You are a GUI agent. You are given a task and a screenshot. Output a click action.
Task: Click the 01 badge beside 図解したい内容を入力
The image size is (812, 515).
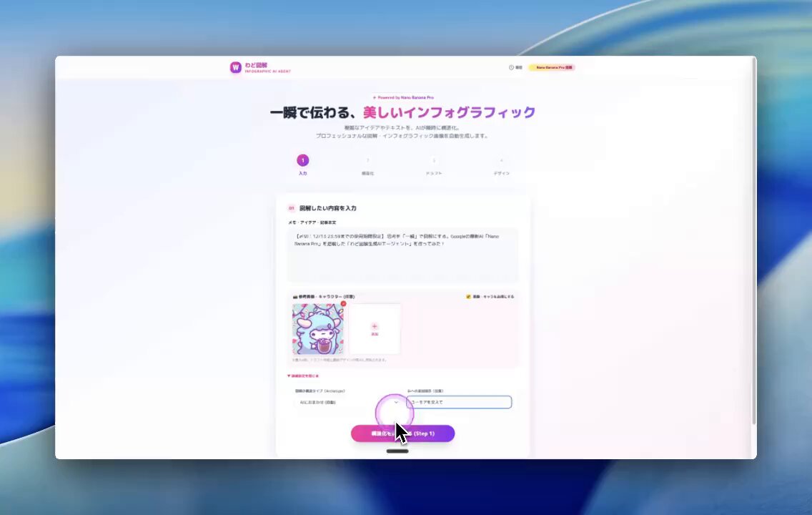tap(290, 208)
